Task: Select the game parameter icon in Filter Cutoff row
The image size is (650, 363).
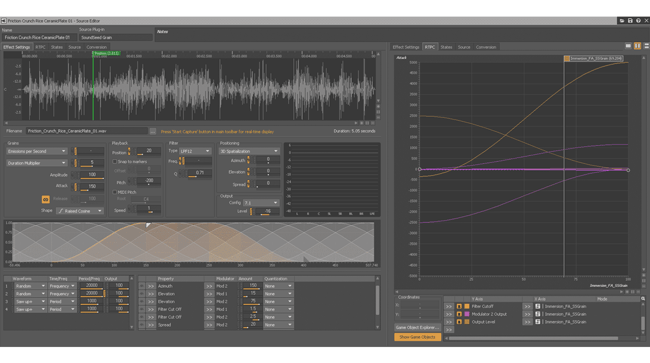Action: tap(538, 307)
